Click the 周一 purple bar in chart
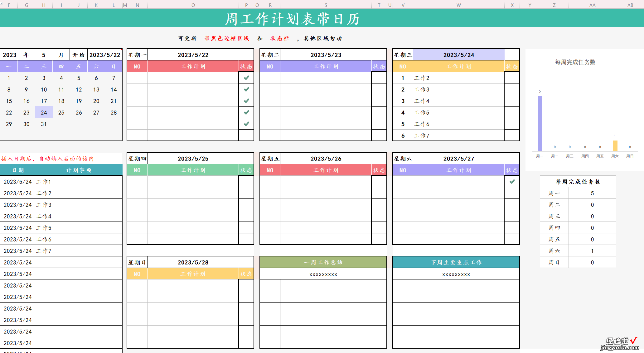The image size is (644, 353). pos(540,123)
